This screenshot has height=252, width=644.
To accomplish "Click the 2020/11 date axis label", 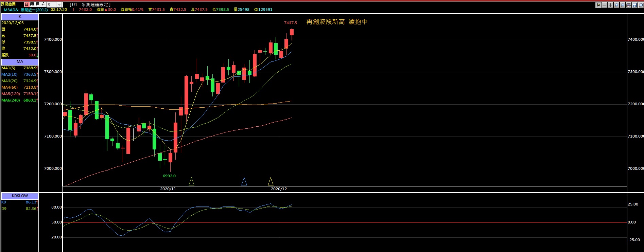I will 168,189.
